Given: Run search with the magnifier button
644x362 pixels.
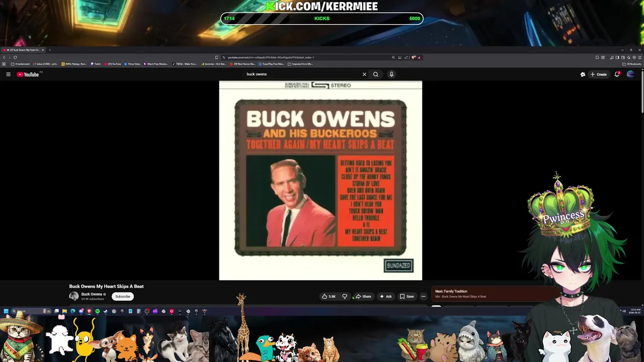Looking at the screenshot, I should (x=375, y=74).
